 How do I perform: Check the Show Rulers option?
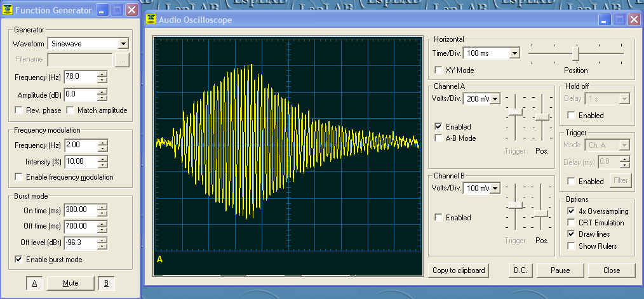(x=571, y=246)
